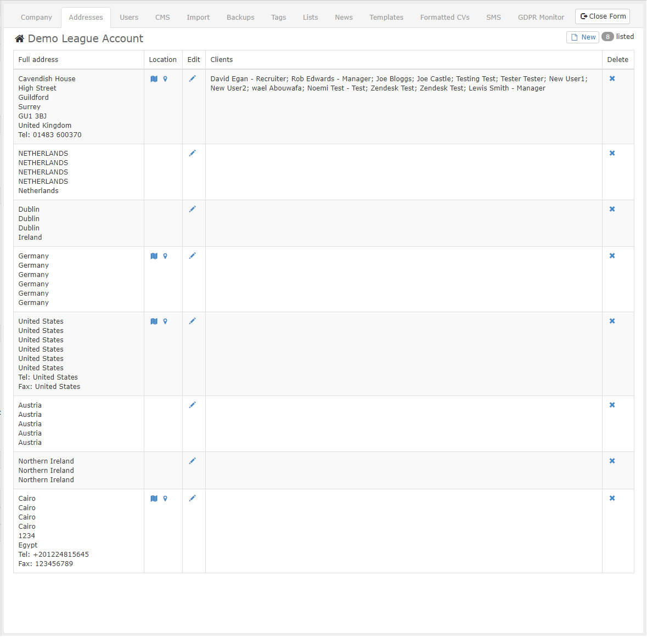647x644 pixels.
Task: Click the Tel: 01483 600370 text
Action: pyautogui.click(x=50, y=135)
